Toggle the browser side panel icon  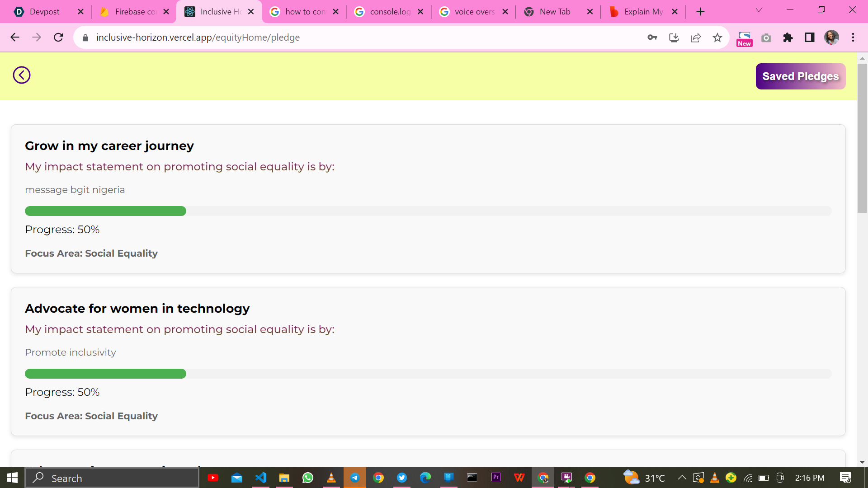[x=810, y=38]
